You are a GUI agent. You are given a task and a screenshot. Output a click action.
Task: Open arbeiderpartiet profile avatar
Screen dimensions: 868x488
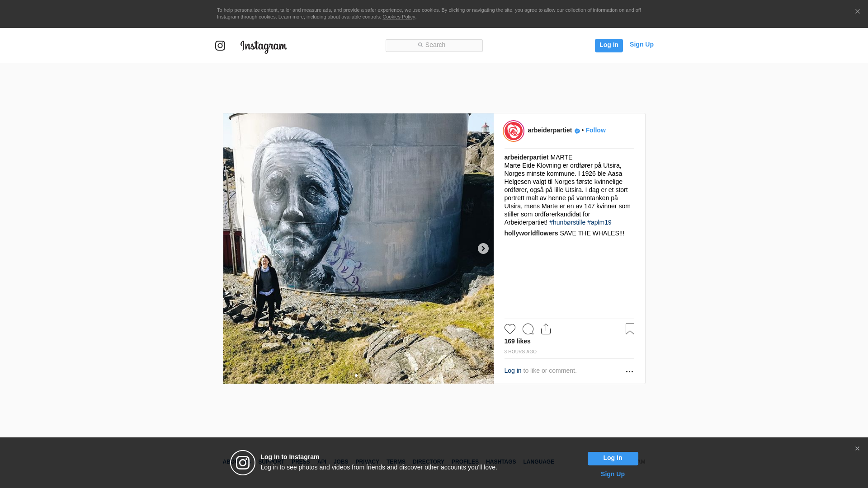514,131
